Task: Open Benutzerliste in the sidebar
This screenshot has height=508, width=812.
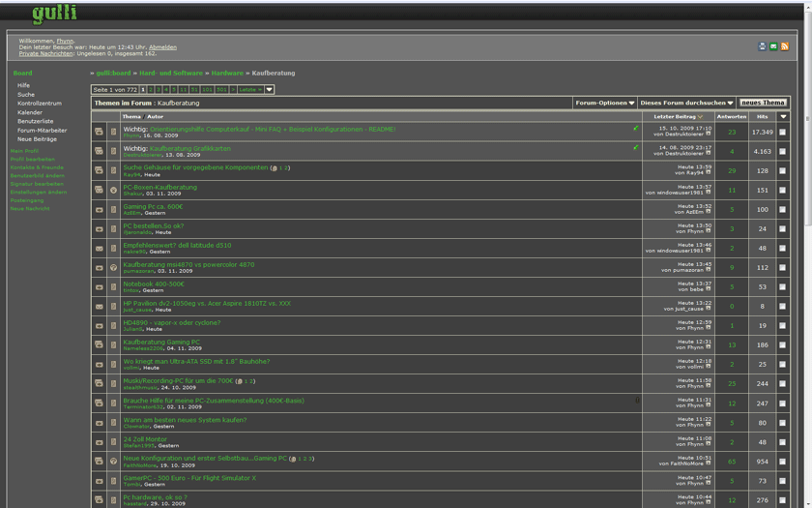Action: tap(35, 121)
